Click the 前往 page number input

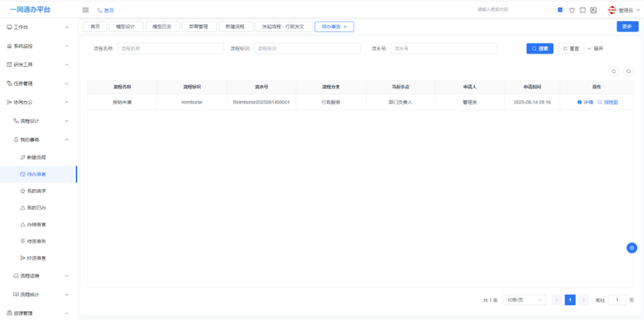pos(617,301)
